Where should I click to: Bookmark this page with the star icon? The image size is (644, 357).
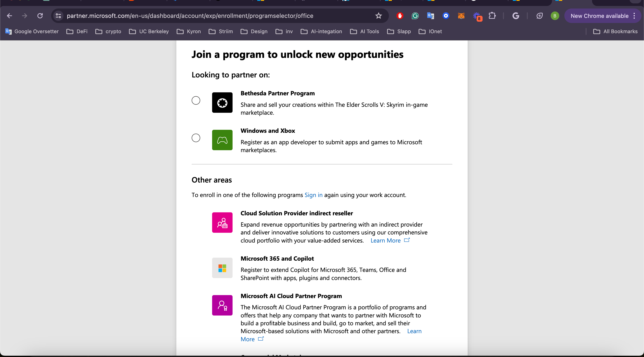(378, 16)
